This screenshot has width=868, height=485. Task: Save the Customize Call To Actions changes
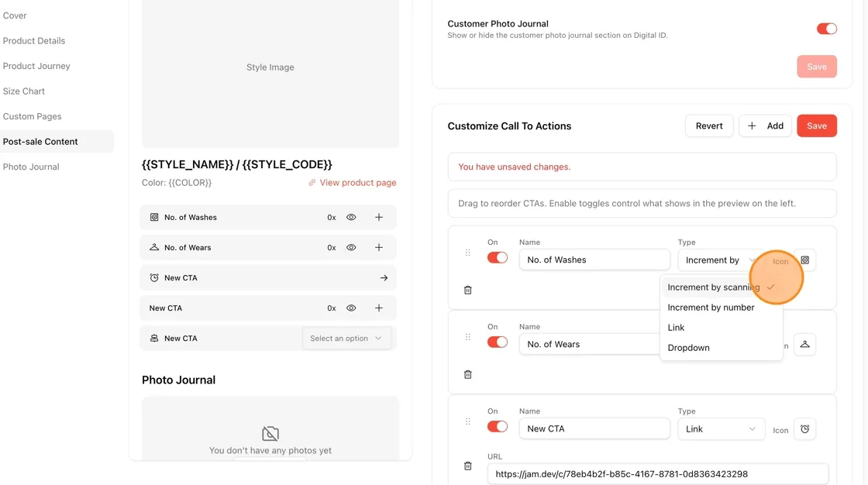[x=817, y=126]
